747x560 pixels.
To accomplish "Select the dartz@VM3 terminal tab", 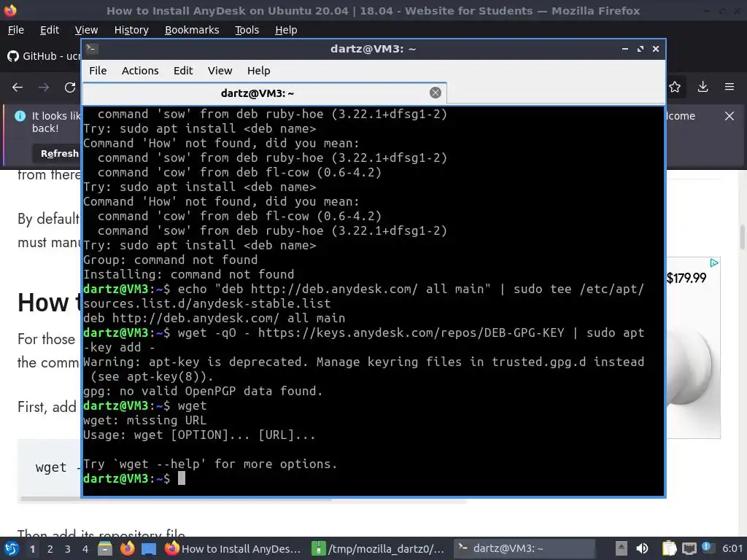I will 264,93.
